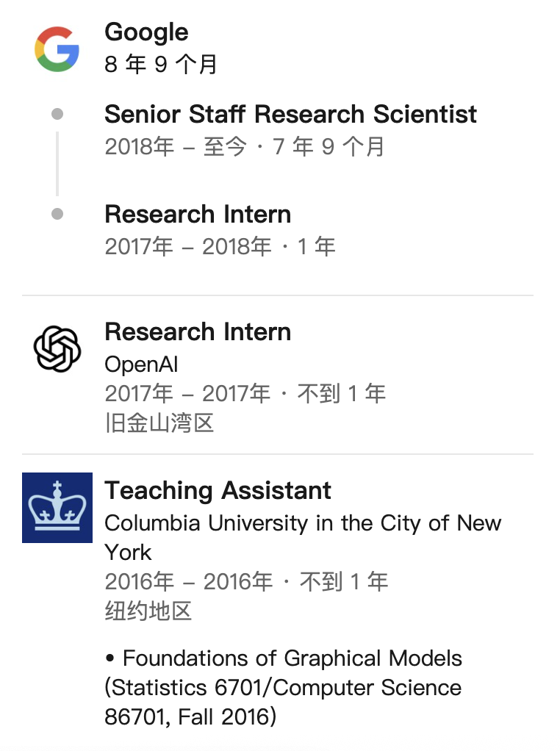560x751 pixels.
Task: Click the OpenAI company name text
Action: point(141,364)
